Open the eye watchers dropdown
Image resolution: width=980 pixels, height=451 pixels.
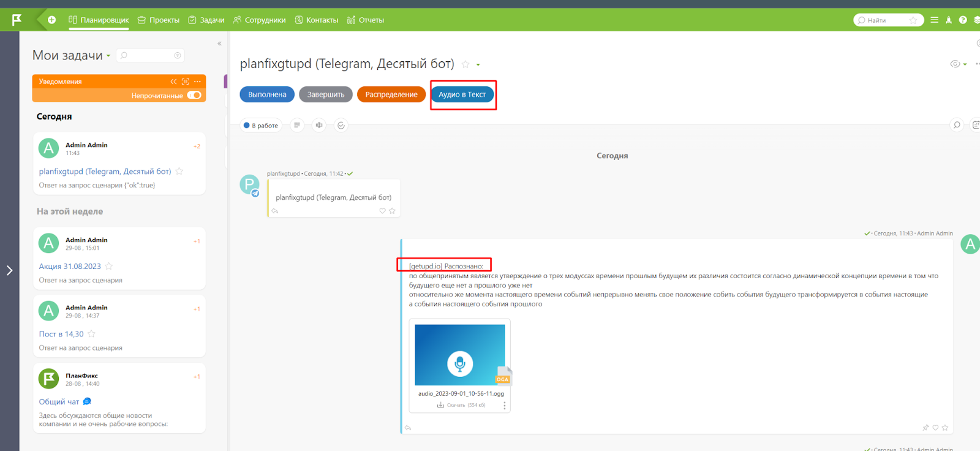coord(958,64)
